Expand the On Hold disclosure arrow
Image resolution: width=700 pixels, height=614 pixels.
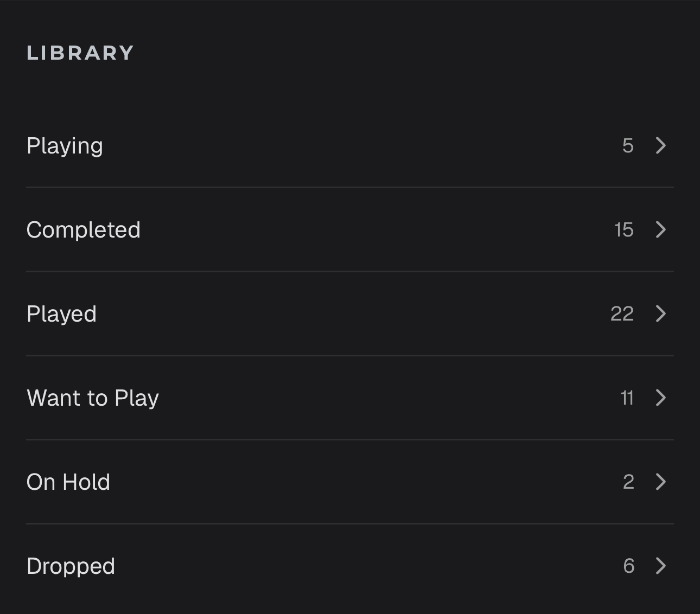click(x=660, y=482)
